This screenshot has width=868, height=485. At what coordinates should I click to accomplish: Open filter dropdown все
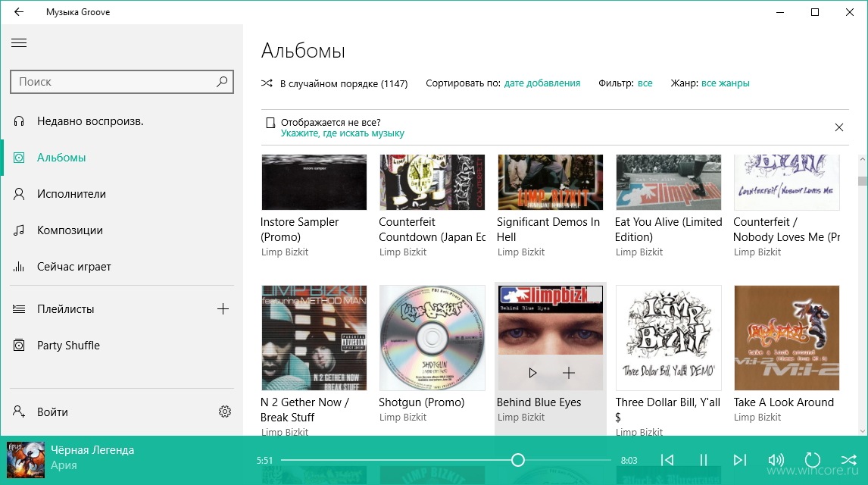645,83
